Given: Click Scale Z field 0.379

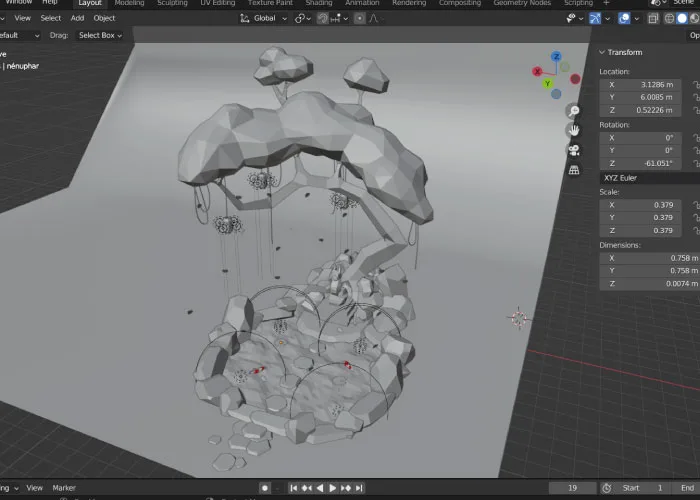Looking at the screenshot, I should click(640, 230).
